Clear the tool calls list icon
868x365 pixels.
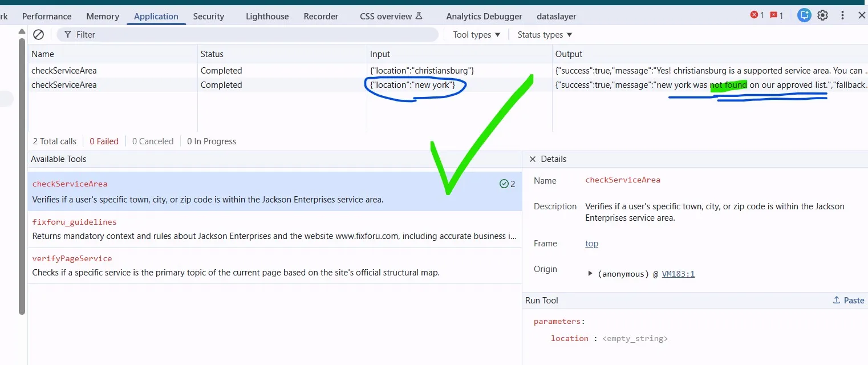coord(38,35)
